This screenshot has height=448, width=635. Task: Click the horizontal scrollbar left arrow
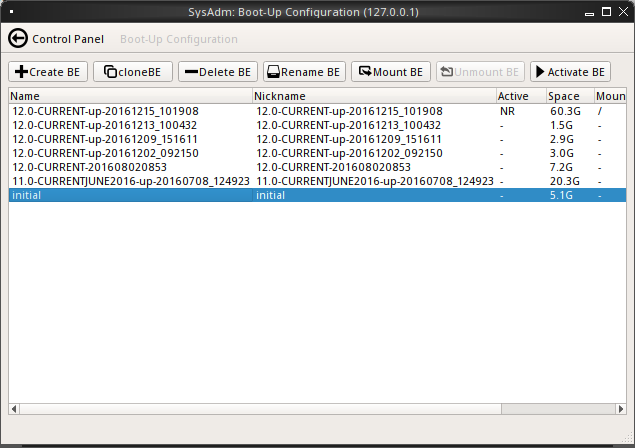tap(14, 409)
